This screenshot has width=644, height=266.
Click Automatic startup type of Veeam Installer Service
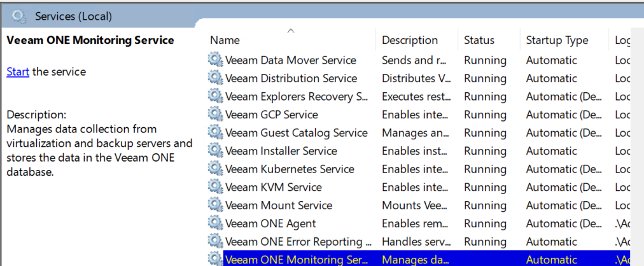(551, 151)
